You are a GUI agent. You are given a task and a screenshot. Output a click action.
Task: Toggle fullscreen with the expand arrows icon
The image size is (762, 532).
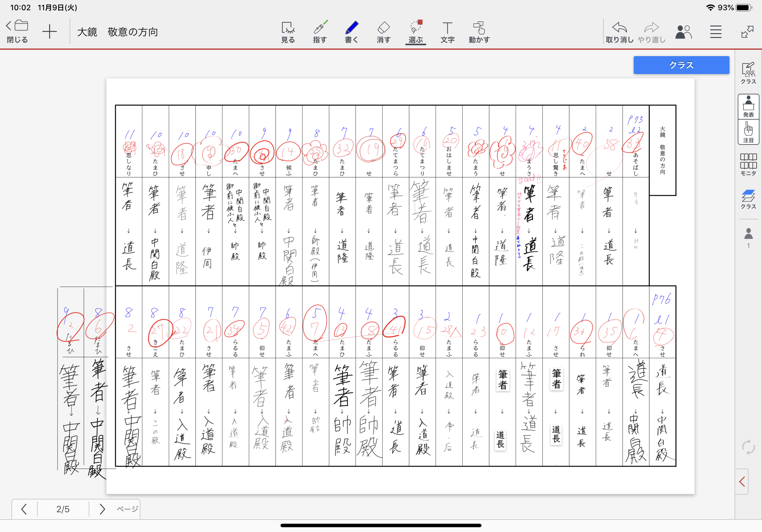[x=747, y=32]
